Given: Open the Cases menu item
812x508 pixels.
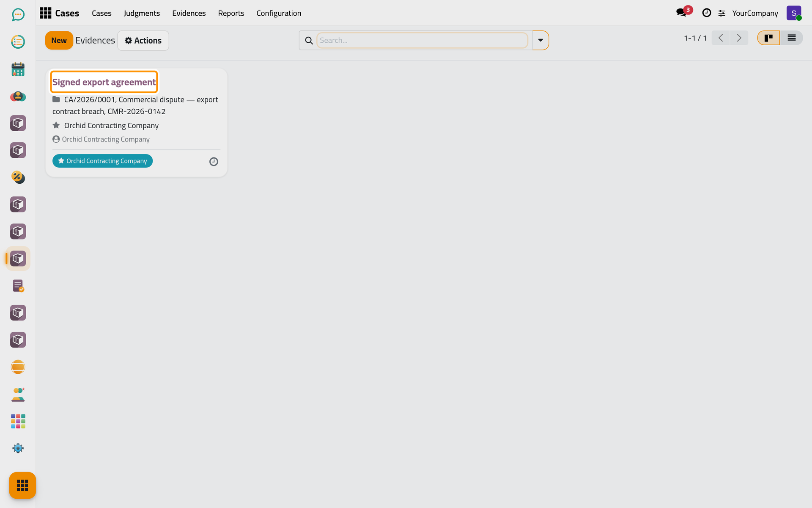Looking at the screenshot, I should click(101, 13).
